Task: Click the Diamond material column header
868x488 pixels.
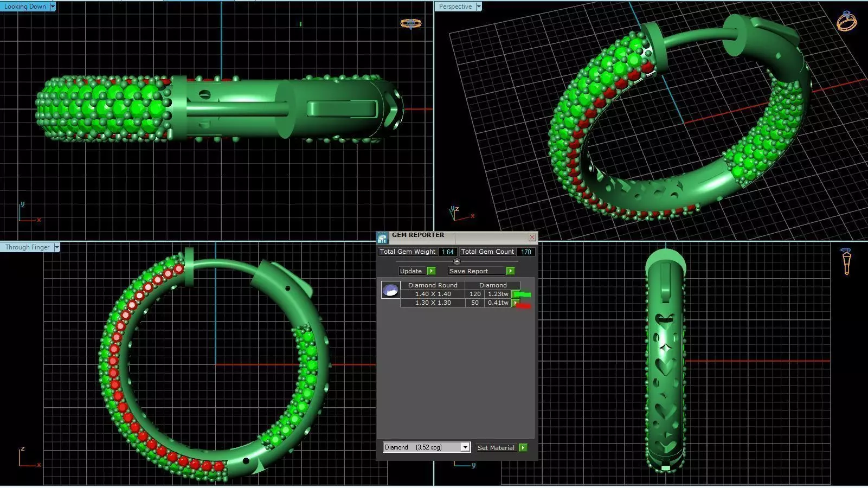Action: pos(493,285)
